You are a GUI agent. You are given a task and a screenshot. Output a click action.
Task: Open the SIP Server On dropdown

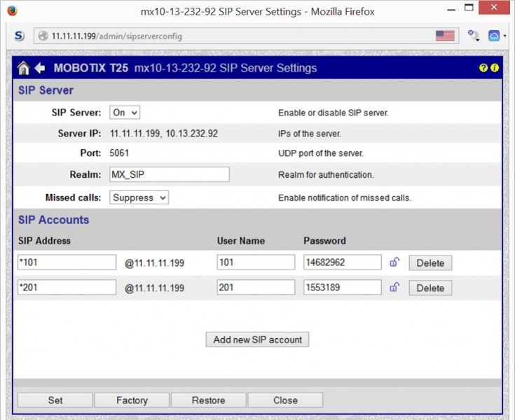125,112
